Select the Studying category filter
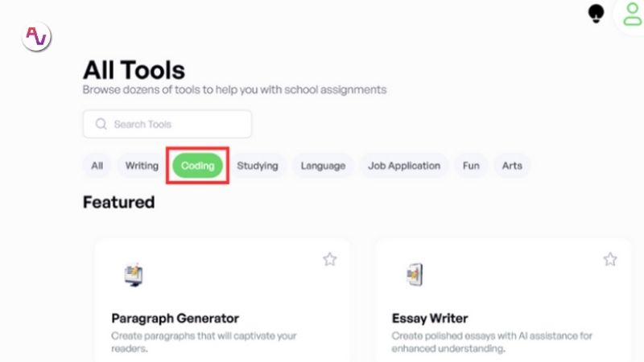 258,166
